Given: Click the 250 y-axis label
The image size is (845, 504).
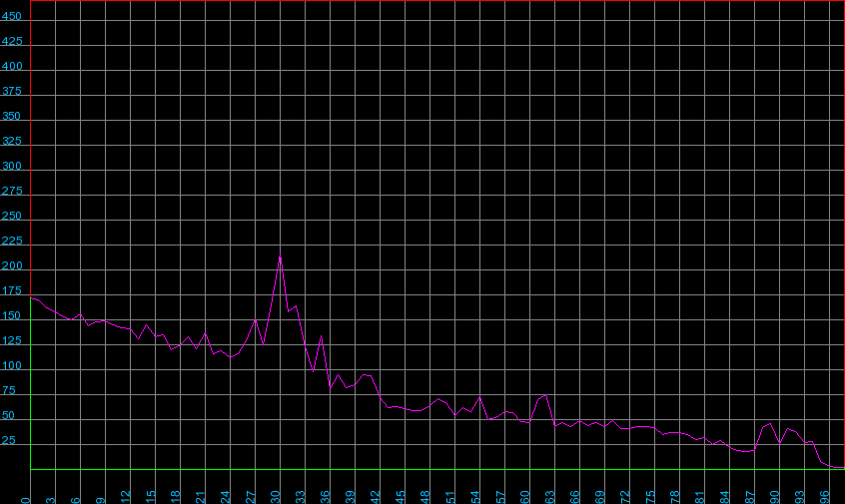Looking at the screenshot, I should [x=11, y=216].
